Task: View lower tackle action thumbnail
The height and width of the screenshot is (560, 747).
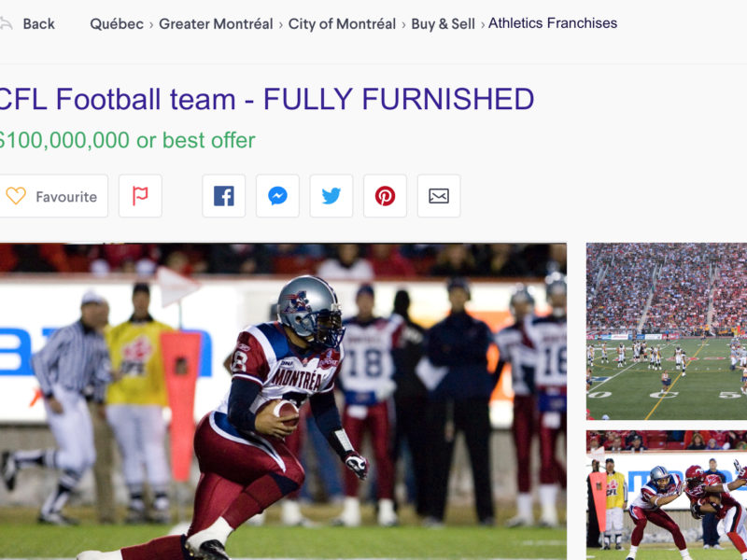Action: coord(667,496)
